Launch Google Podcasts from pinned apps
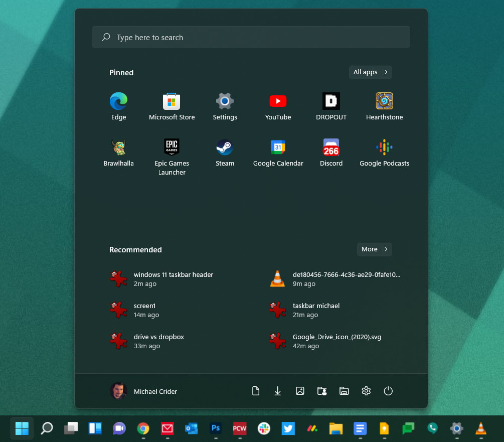 [385, 153]
